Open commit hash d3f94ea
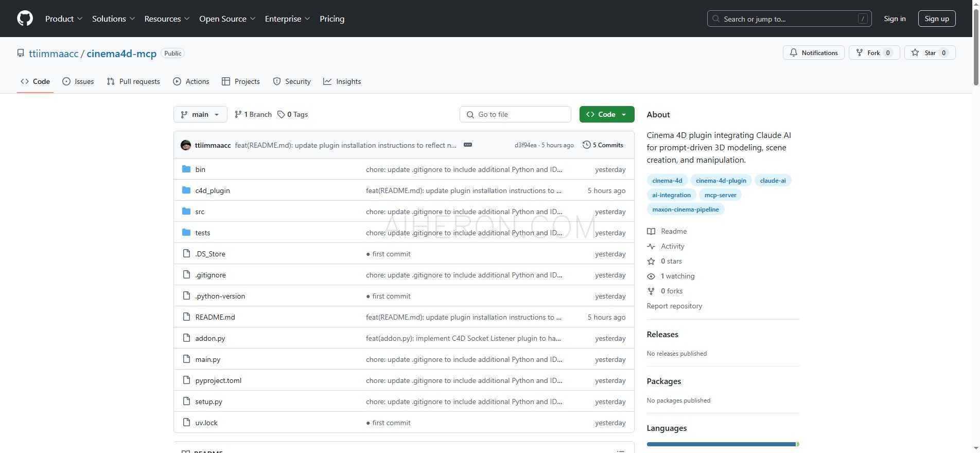The width and height of the screenshot is (980, 453). point(526,145)
